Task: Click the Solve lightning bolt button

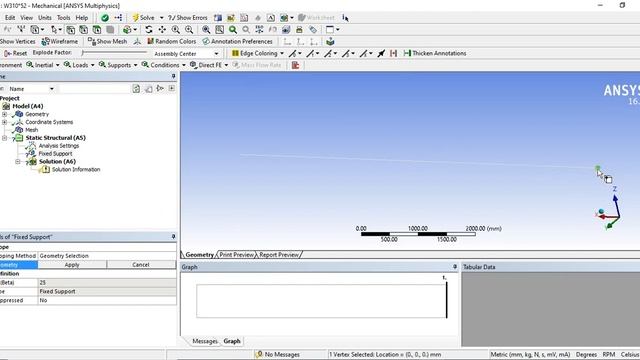Action: (143, 18)
